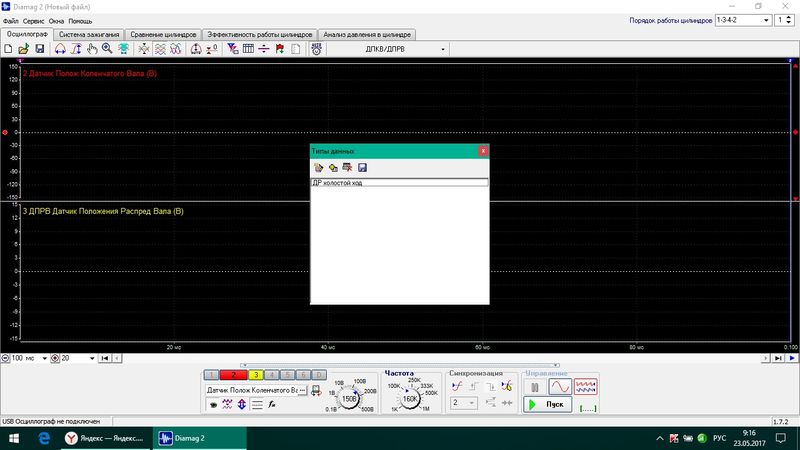
Task: Toggle channel 6 button
Action: point(303,375)
